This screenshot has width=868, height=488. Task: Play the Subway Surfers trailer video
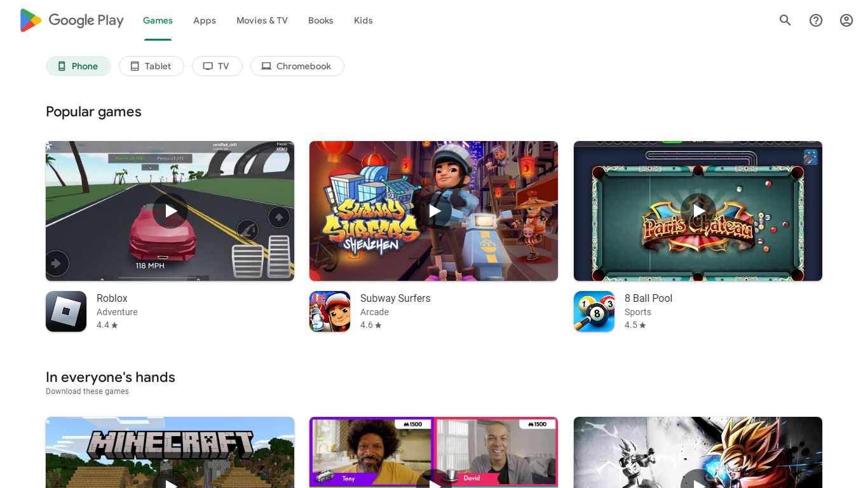pos(434,211)
